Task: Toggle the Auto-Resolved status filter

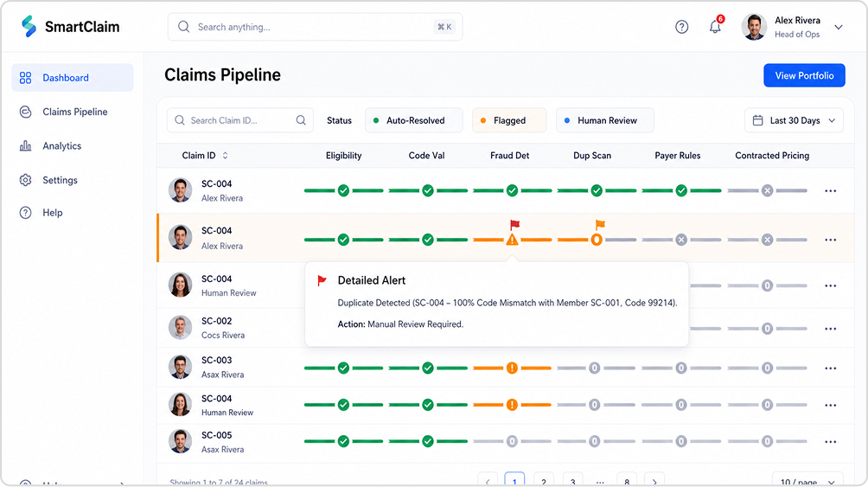Action: click(x=413, y=120)
